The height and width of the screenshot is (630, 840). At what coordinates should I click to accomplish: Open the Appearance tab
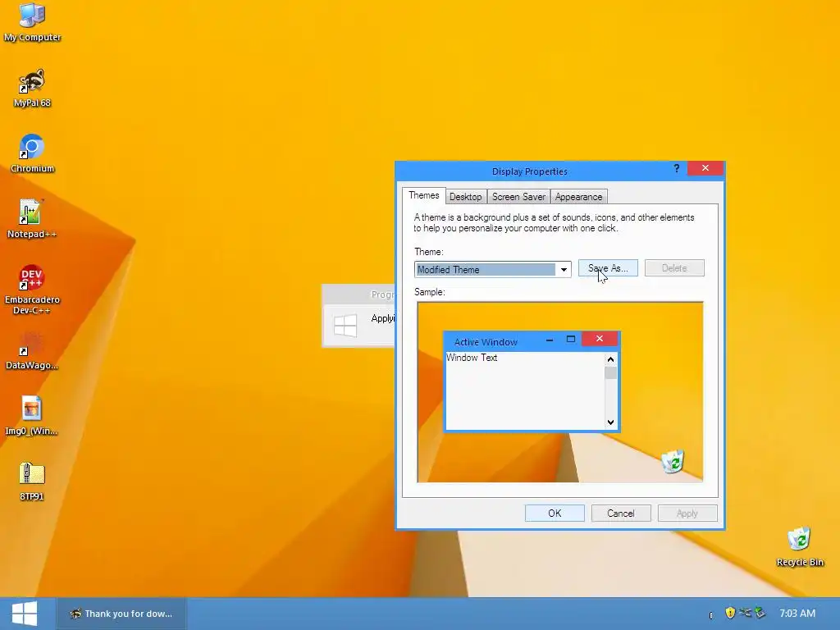click(x=578, y=197)
